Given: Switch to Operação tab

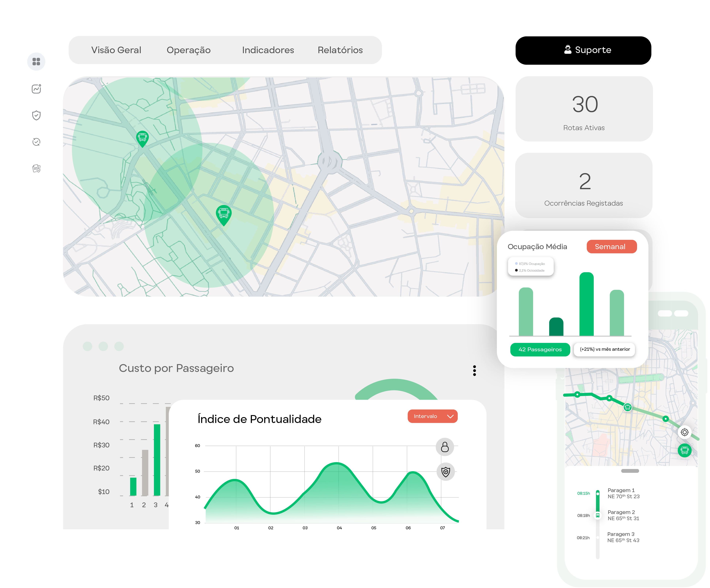Looking at the screenshot, I should 189,50.
